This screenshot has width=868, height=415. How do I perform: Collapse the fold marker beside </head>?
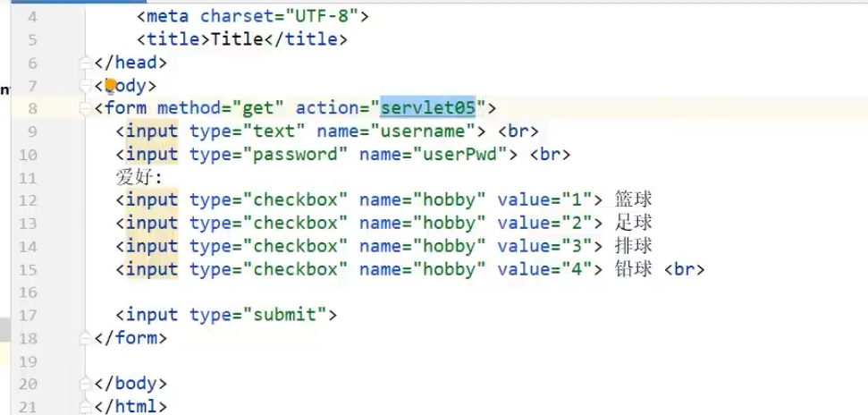(x=85, y=63)
